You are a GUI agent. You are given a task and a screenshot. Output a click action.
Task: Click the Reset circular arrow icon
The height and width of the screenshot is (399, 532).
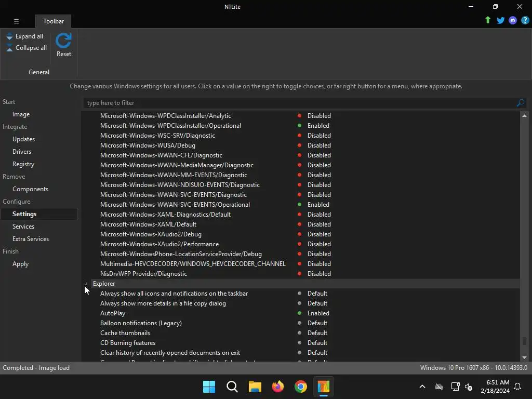coord(63,41)
